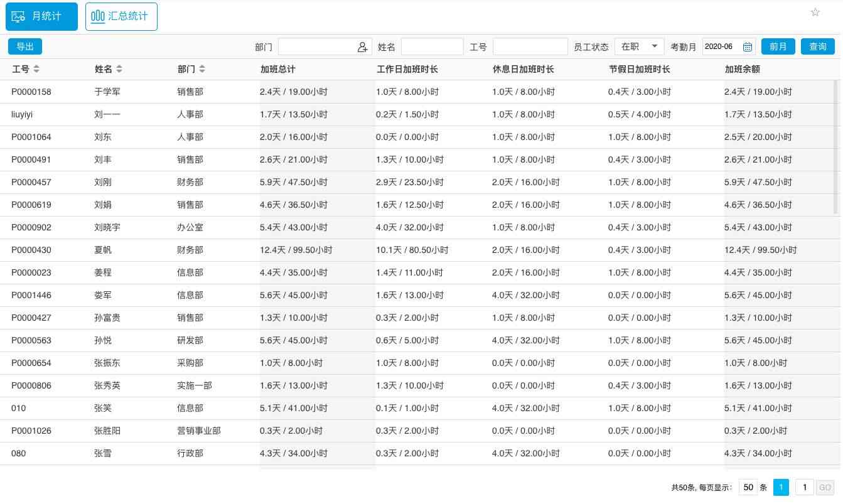Switch to the 月统计 tab

point(41,16)
